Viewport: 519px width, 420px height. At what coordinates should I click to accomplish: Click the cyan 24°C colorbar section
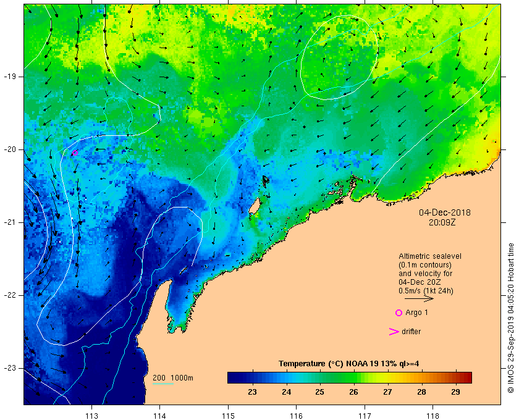286,377
